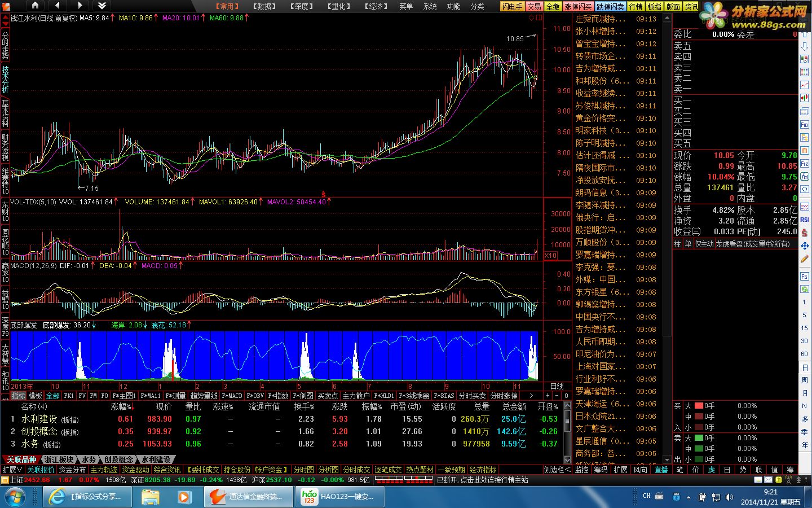The width and height of the screenshot is (812, 508).
Task: Select the 60 minute period
Action: click(805, 354)
